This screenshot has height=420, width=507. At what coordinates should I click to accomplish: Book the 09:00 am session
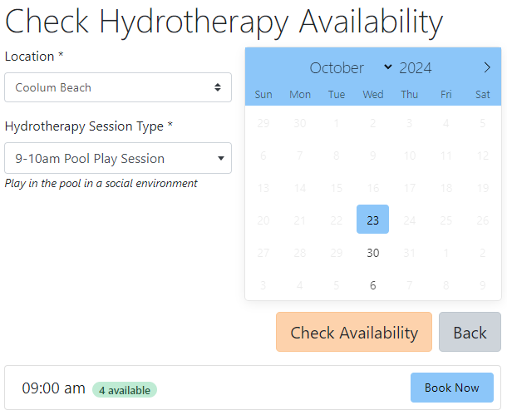tap(451, 388)
